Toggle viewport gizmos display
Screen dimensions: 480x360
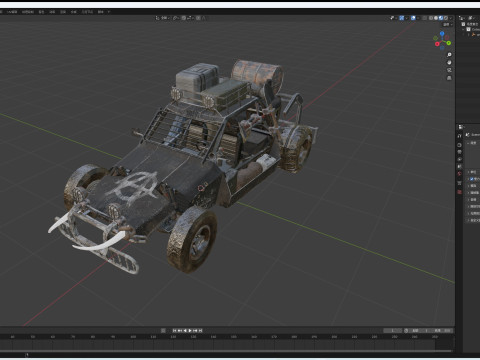click(x=402, y=18)
